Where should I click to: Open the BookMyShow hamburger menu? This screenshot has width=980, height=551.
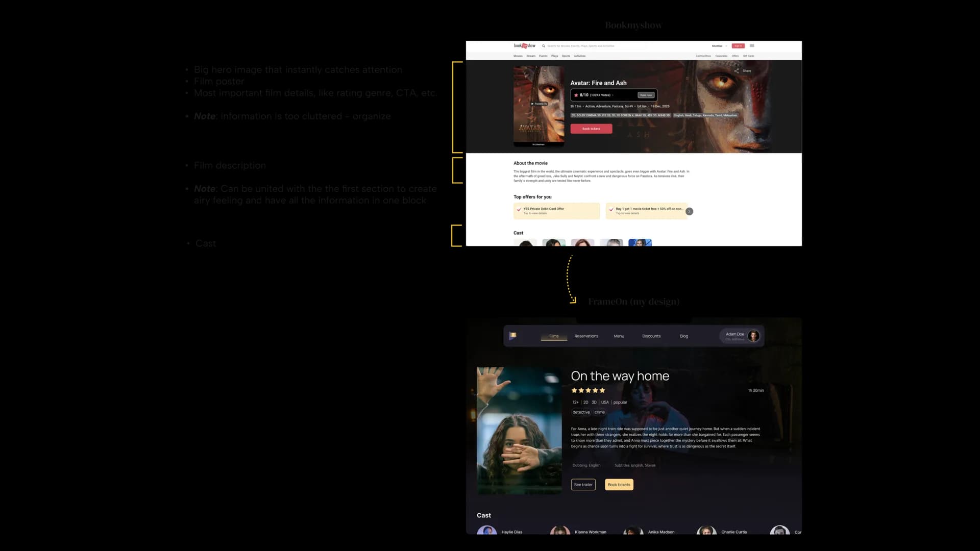click(x=752, y=45)
